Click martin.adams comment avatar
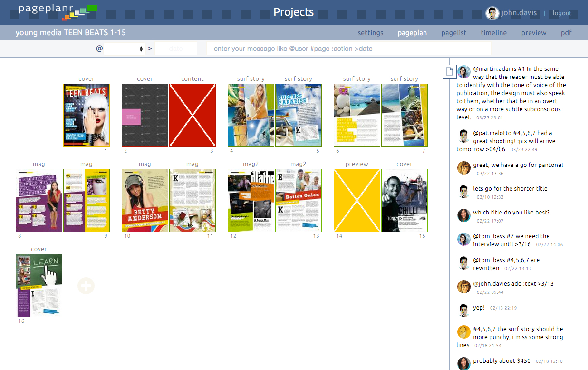Viewport: 588px width, 370px height. pos(464,72)
